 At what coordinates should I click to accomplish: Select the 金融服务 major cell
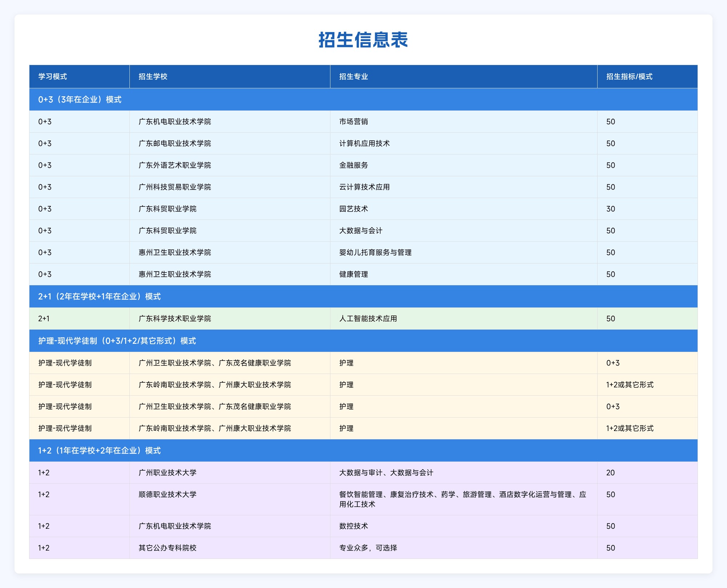click(464, 165)
